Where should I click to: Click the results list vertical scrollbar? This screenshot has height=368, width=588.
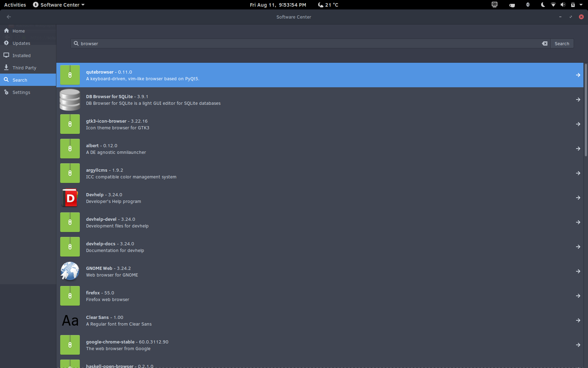click(586, 109)
